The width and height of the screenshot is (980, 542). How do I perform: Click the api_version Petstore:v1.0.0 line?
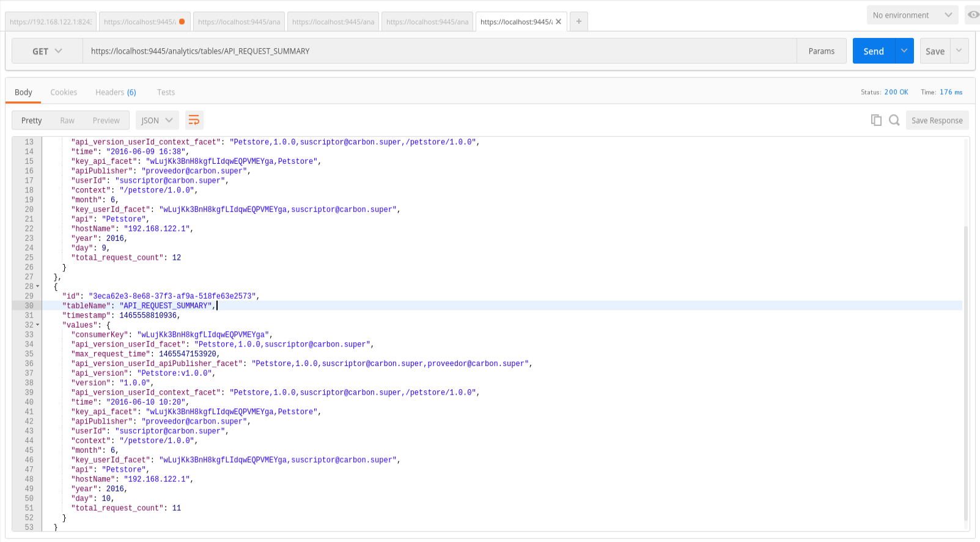click(144, 373)
